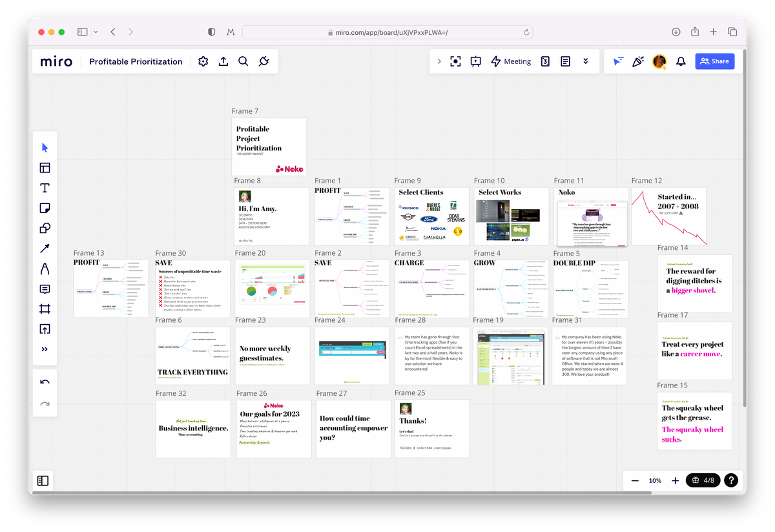Open the notifications bell

[x=681, y=61]
